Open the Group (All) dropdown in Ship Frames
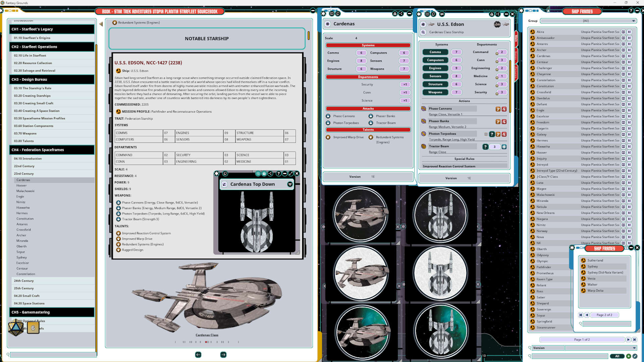This screenshot has width=644, height=362. click(x=588, y=21)
